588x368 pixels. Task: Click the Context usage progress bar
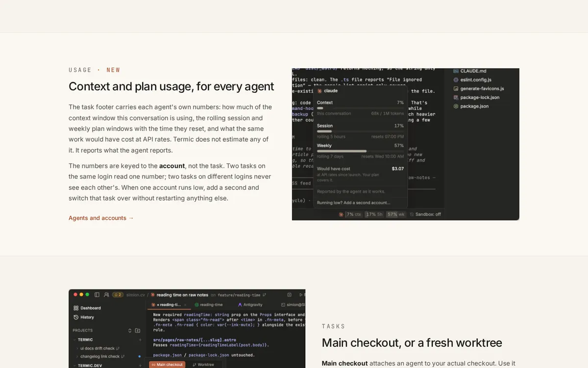pyautogui.click(x=361, y=108)
